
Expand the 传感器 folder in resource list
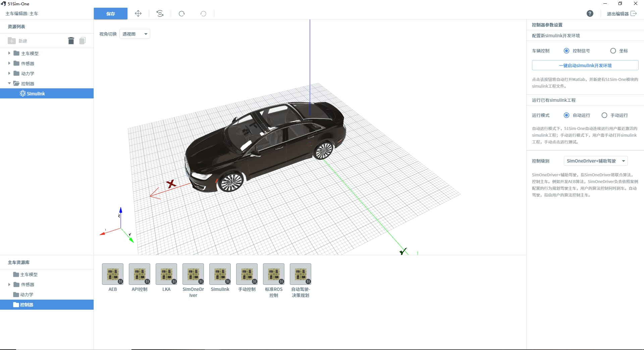coord(9,63)
